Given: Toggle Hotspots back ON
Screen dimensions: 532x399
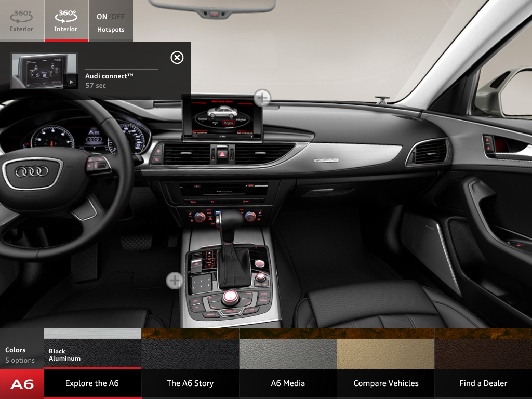Looking at the screenshot, I should tap(102, 16).
